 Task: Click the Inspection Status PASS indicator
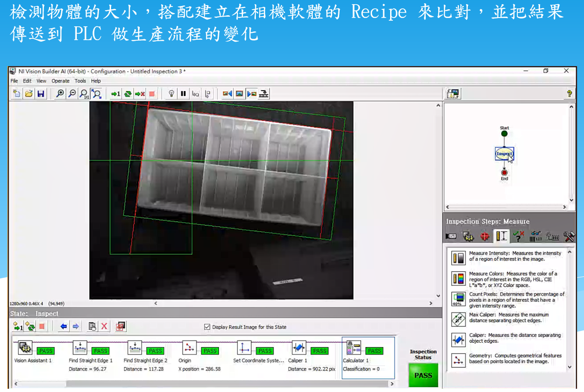[423, 375]
